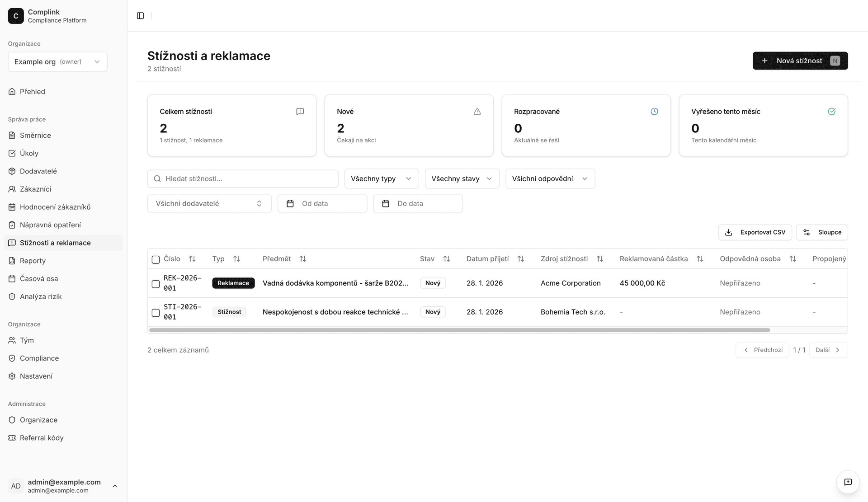
Task: Tick the checkbox for STI-2026-001 row
Action: [x=156, y=313]
